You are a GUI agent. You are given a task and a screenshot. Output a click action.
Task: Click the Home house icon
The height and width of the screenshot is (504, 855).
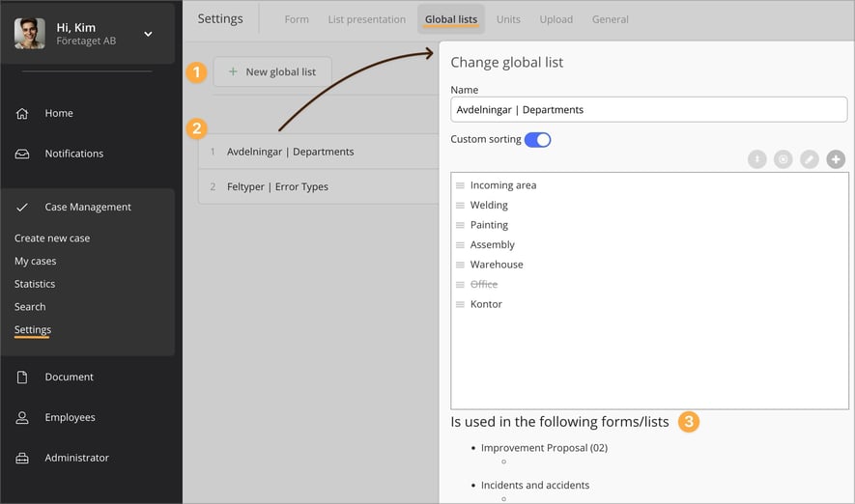pos(22,114)
